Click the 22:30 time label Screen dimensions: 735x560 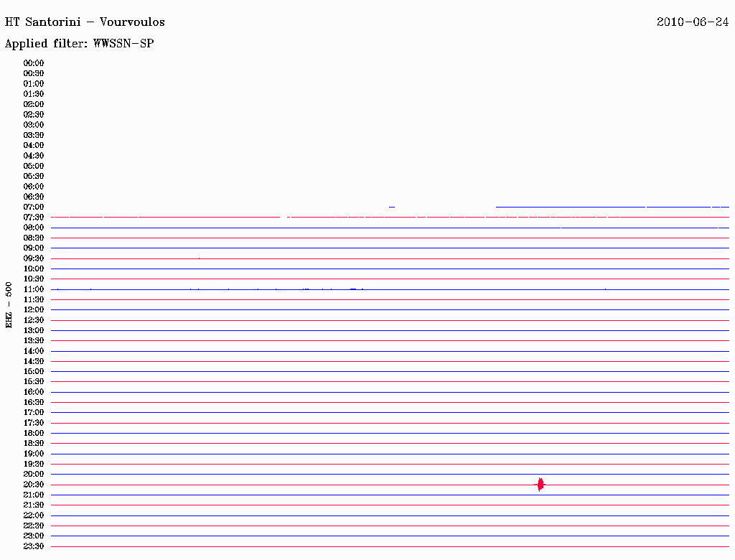(x=34, y=526)
